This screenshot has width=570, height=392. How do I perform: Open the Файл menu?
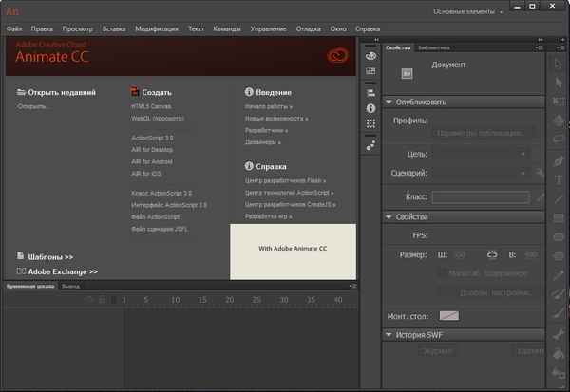(x=14, y=28)
